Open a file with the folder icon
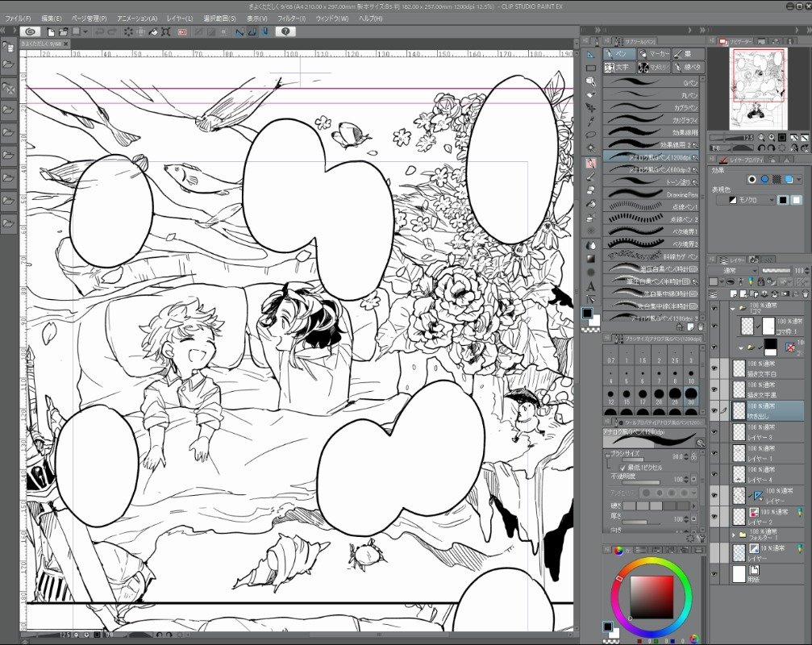The width and height of the screenshot is (812, 645). click(x=63, y=32)
